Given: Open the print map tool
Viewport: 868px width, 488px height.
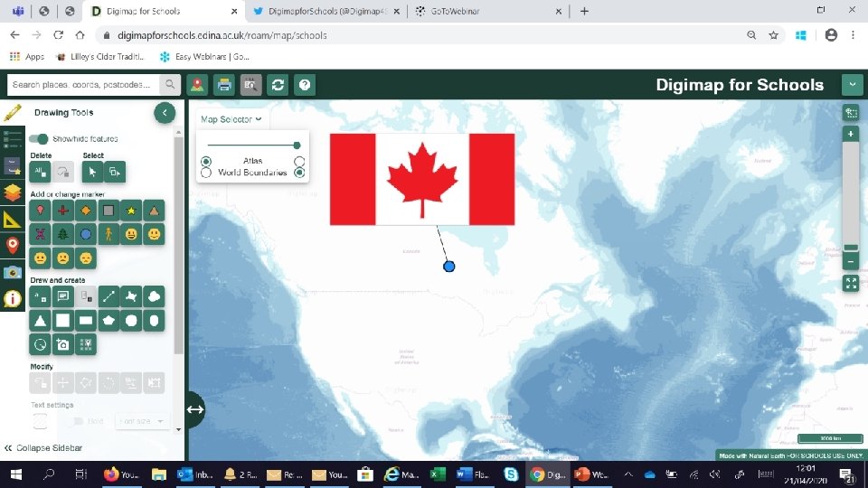Looking at the screenshot, I should coord(224,85).
